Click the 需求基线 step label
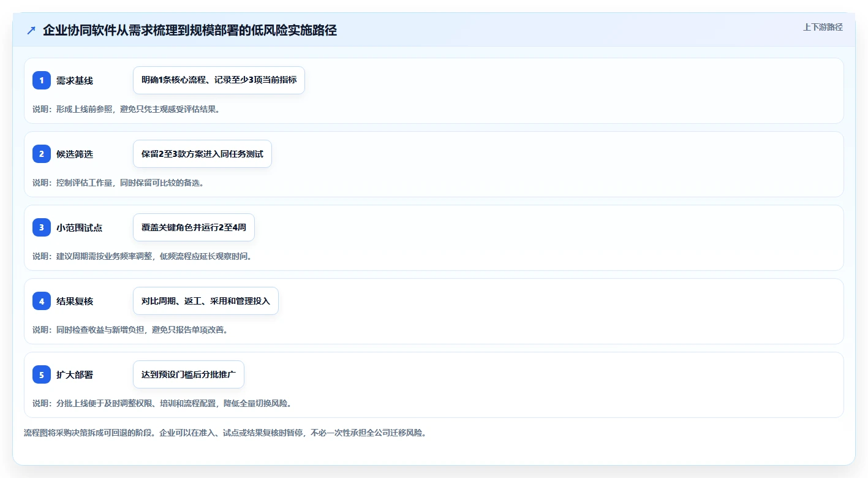Screen dimensions: 868x478 point(75,80)
